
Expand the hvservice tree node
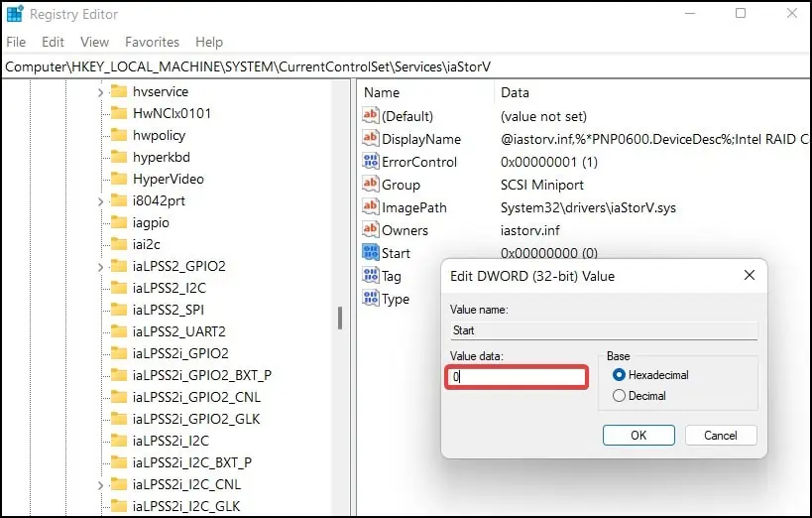tap(100, 92)
